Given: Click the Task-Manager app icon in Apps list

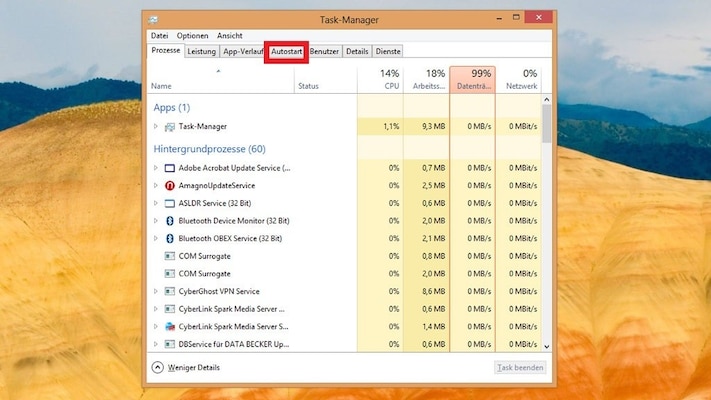Looking at the screenshot, I should tap(170, 127).
